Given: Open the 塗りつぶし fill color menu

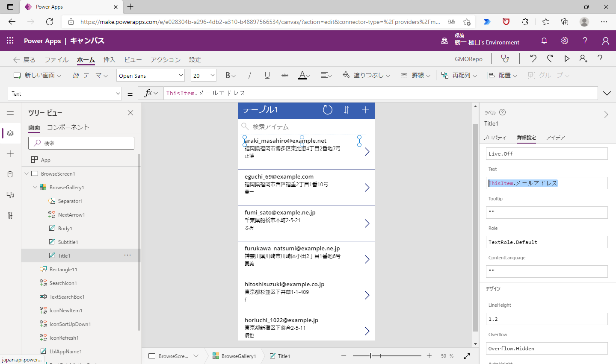Looking at the screenshot, I should tap(366, 75).
